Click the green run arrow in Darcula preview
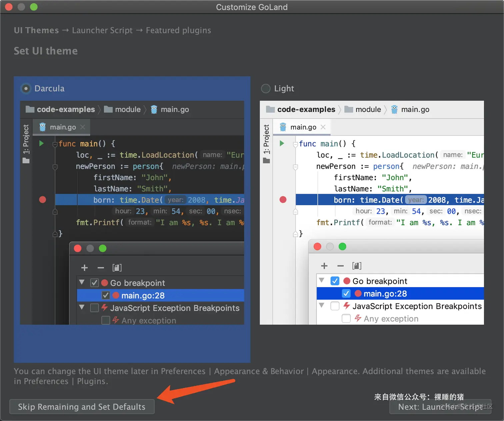Viewport: 504px width, 421px height. point(41,144)
